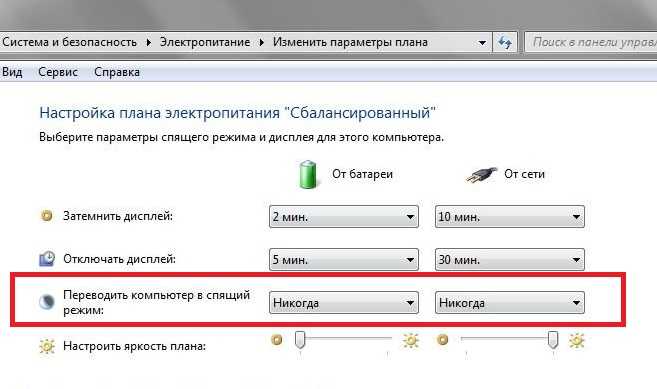Click the plan brightness sun icon at row start
The height and width of the screenshot is (389, 657).
pyautogui.click(x=47, y=346)
